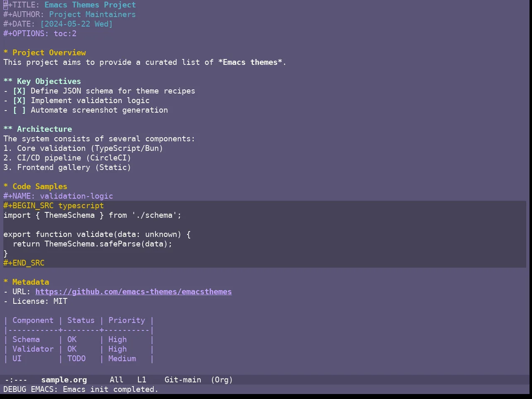Click the OK status in Schema row
This screenshot has width=532, height=399.
click(72, 340)
